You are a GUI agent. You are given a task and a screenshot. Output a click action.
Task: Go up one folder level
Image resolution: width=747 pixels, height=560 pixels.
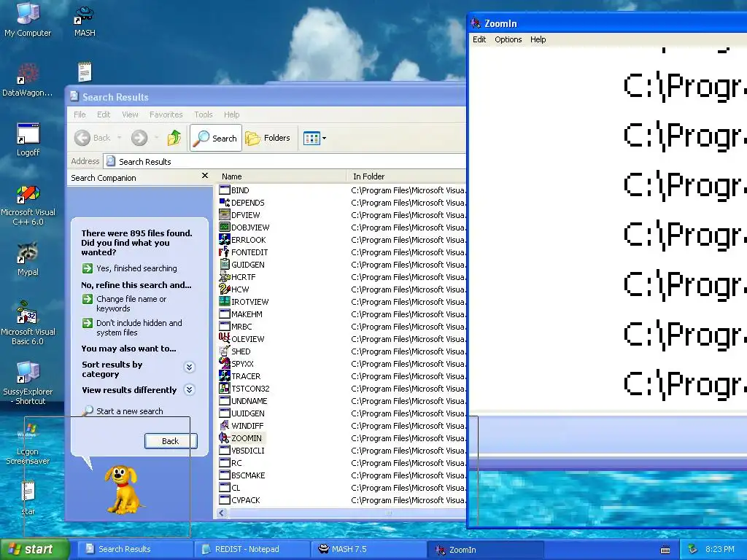point(174,138)
